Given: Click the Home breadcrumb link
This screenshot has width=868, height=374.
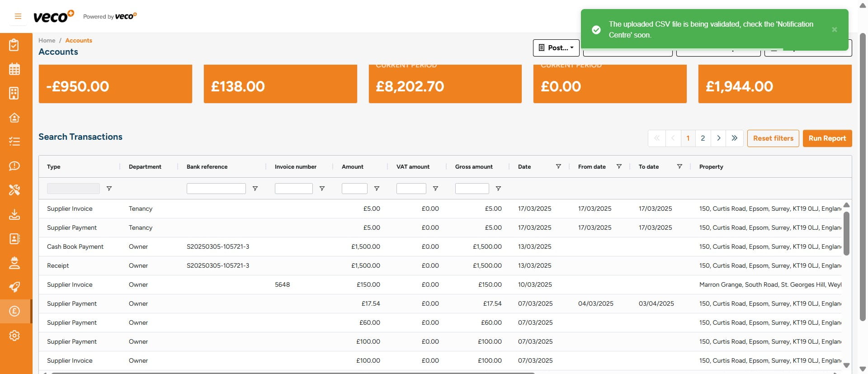Looking at the screenshot, I should click(x=47, y=40).
